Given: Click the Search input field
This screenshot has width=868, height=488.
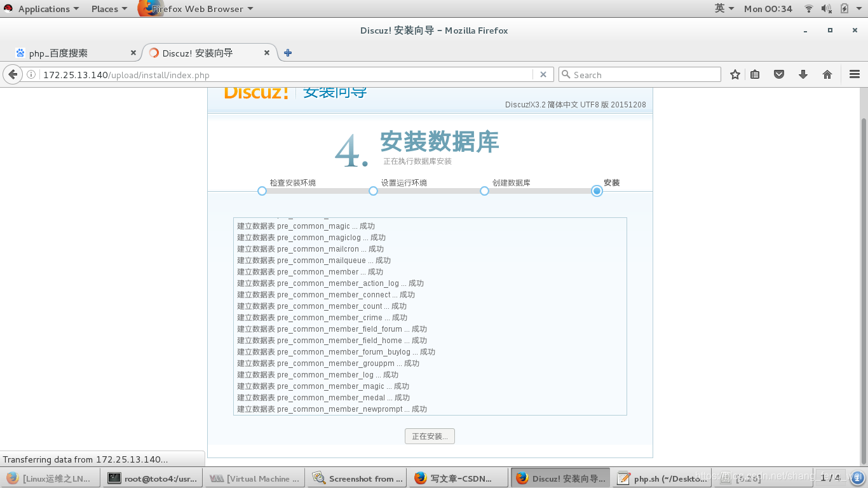Looking at the screenshot, I should [x=640, y=74].
